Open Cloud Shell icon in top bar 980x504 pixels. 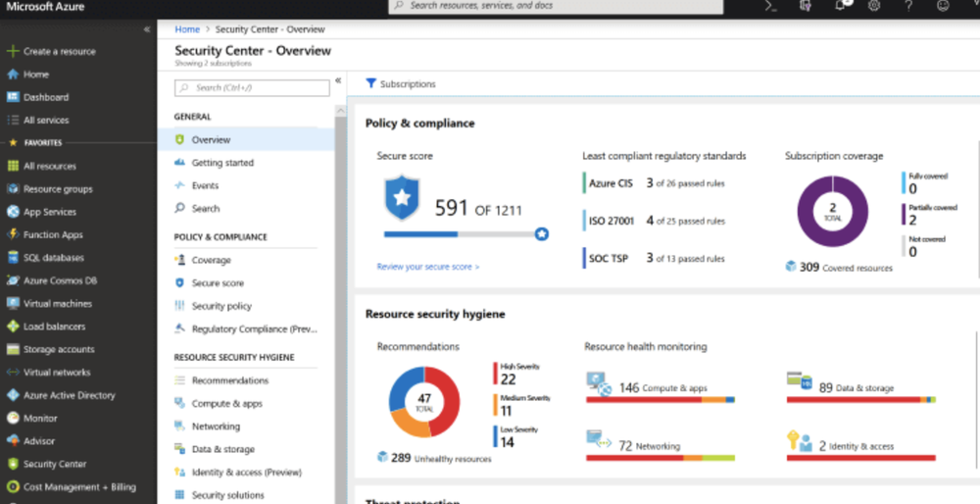(x=771, y=6)
